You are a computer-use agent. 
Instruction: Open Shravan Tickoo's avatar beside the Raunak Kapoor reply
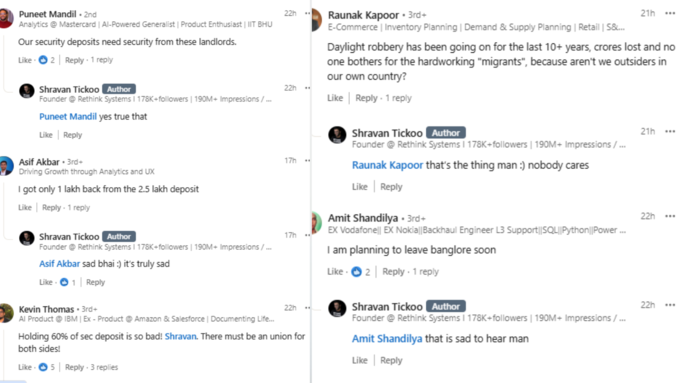click(x=337, y=135)
